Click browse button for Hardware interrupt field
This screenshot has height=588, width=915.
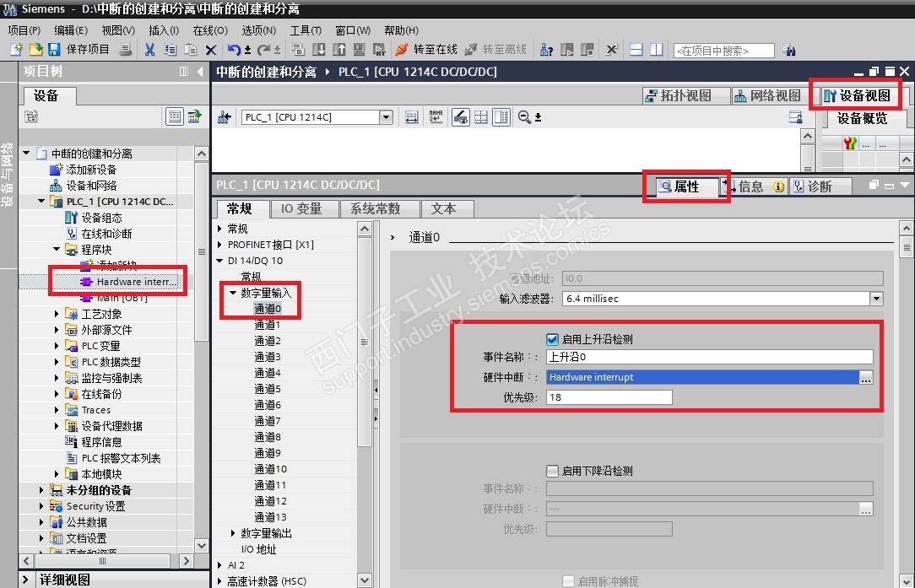tap(866, 377)
